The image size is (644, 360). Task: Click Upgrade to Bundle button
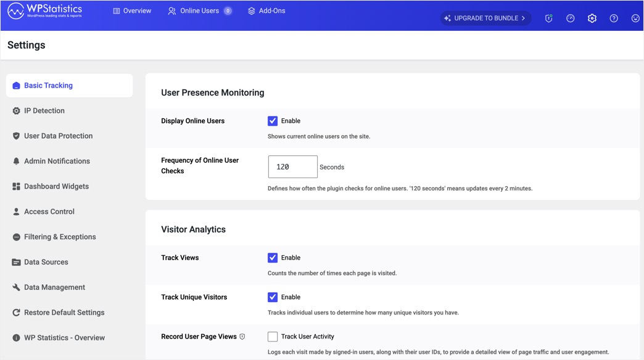485,18
